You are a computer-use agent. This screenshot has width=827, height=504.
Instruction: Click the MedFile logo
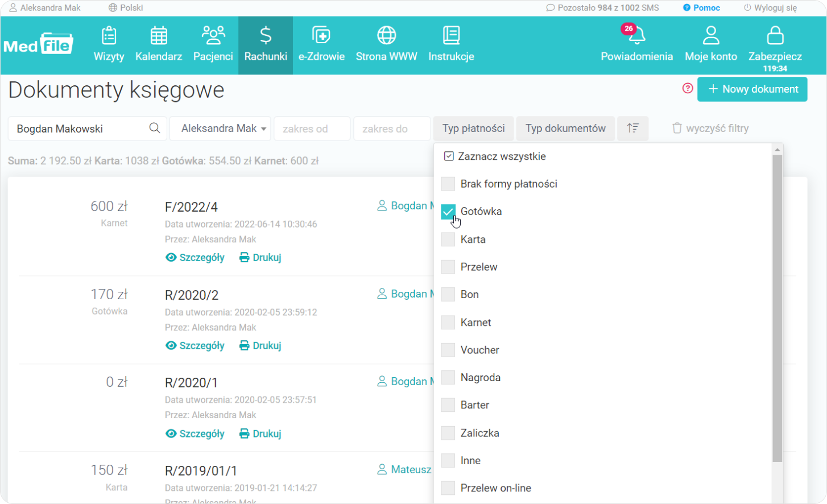point(38,44)
